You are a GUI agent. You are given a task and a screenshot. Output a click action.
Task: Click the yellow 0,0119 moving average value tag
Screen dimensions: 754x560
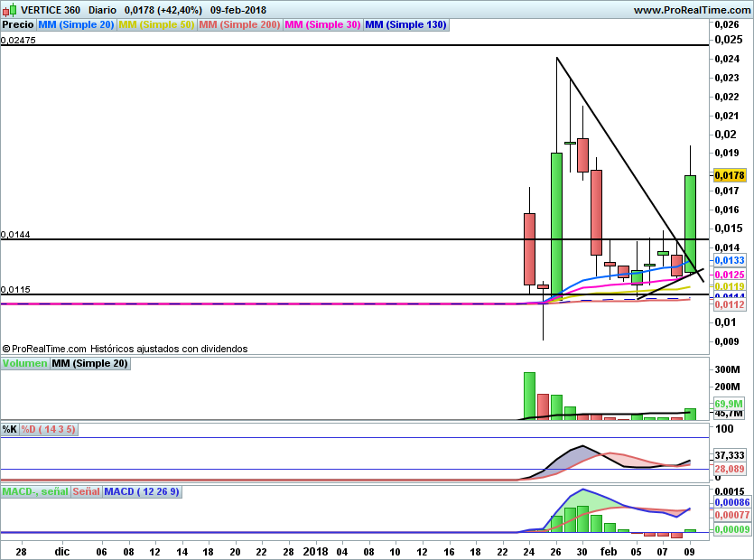pos(730,286)
